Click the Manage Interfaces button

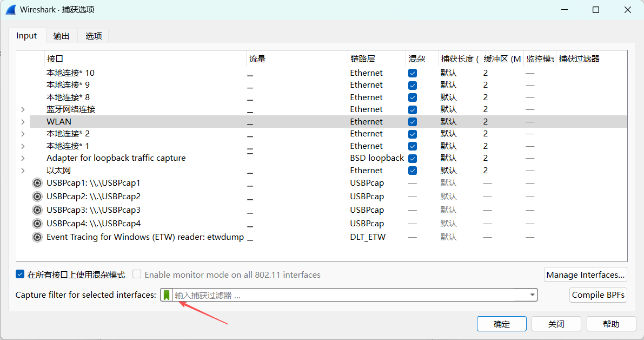point(585,274)
